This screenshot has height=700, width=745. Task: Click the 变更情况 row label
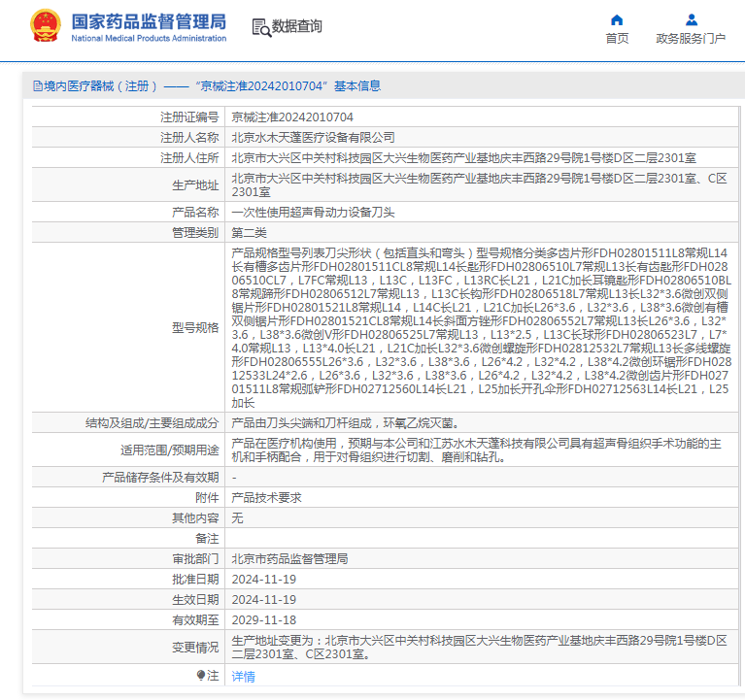195,648
